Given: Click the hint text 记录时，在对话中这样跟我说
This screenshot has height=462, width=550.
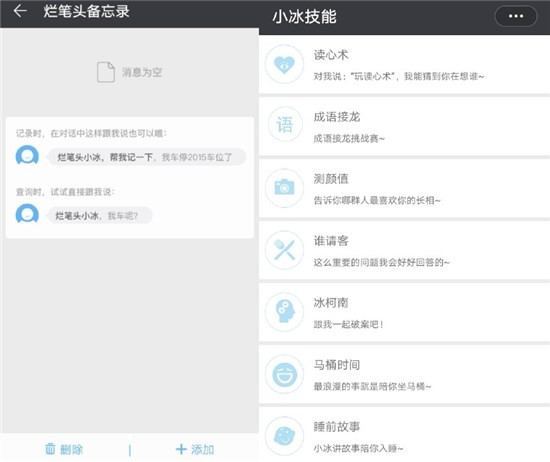Looking at the screenshot, I should [91, 133].
